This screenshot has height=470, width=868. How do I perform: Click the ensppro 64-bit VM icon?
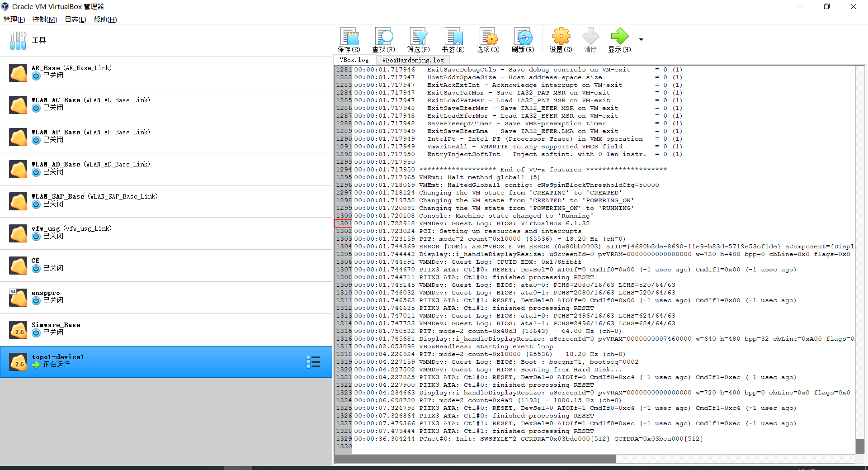tap(18, 297)
